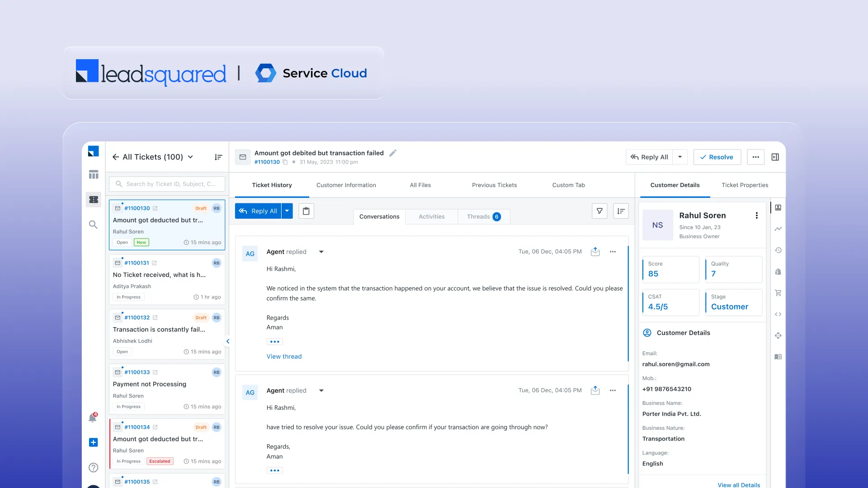Click the Score 85 card
This screenshot has width=868, height=488.
[x=671, y=269]
